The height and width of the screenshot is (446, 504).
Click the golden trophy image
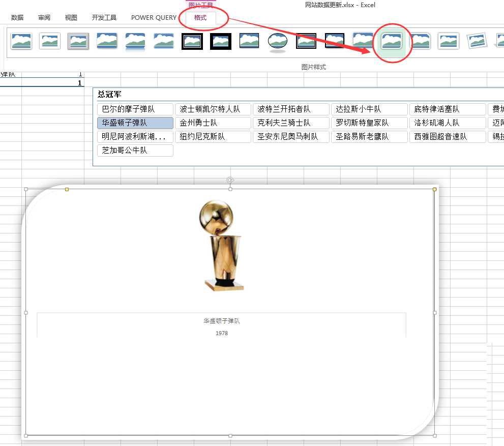(221, 246)
